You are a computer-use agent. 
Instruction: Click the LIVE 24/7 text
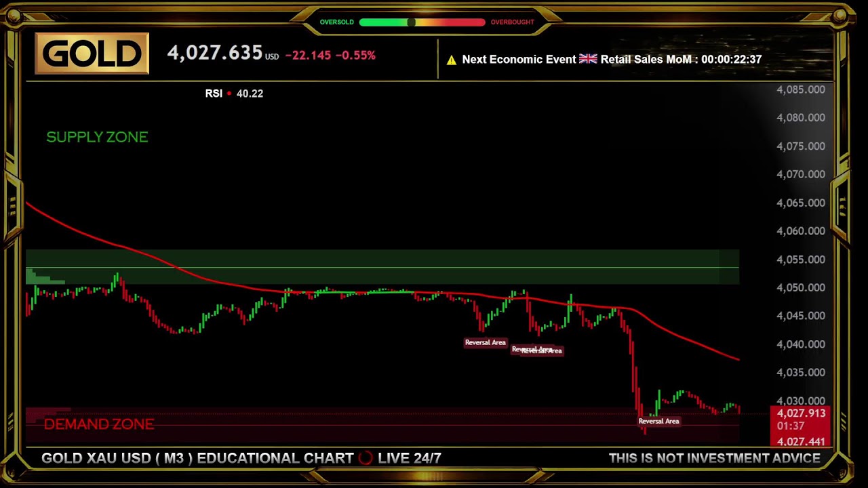coord(410,458)
